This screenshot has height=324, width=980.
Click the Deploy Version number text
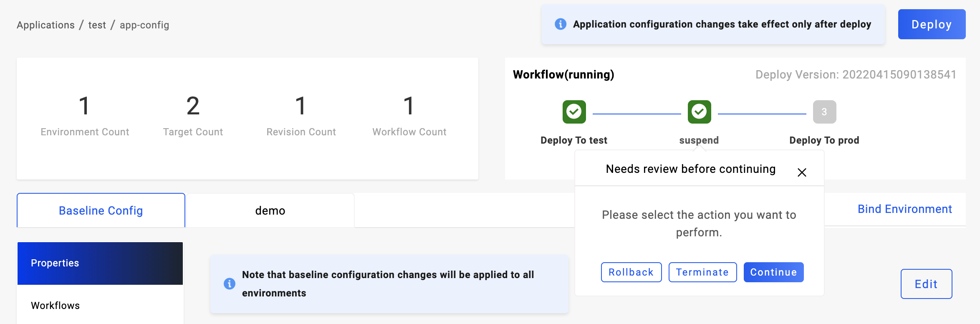(899, 75)
